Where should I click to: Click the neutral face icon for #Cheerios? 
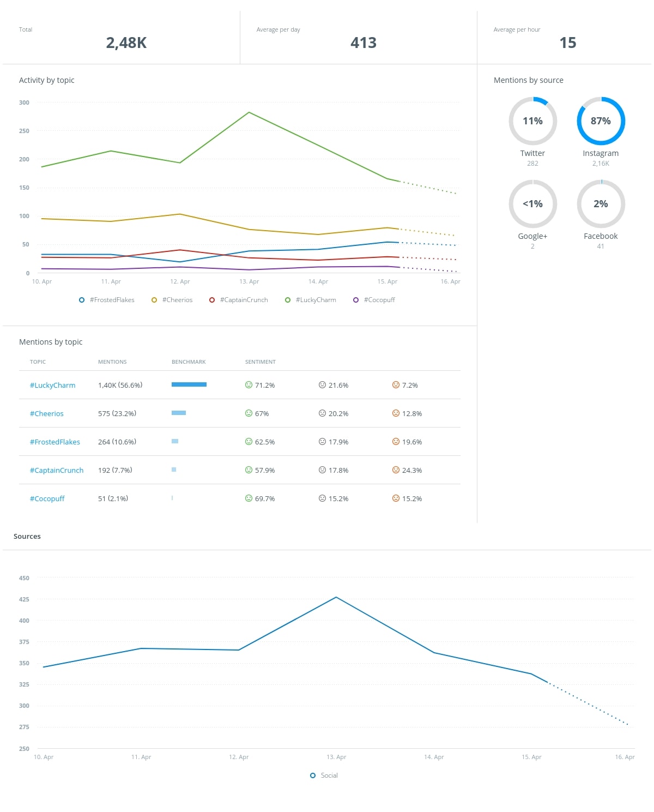tap(322, 413)
